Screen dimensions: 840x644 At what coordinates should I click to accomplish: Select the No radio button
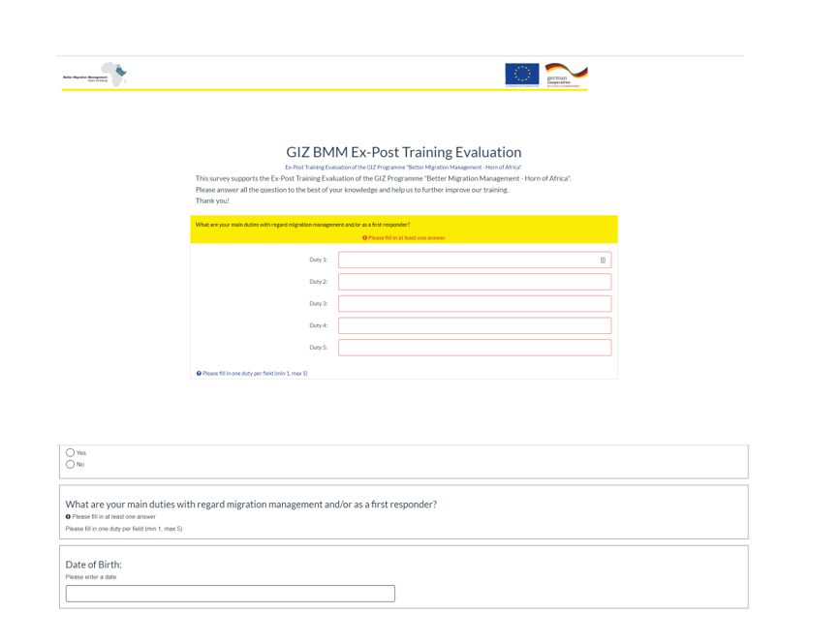coord(70,464)
